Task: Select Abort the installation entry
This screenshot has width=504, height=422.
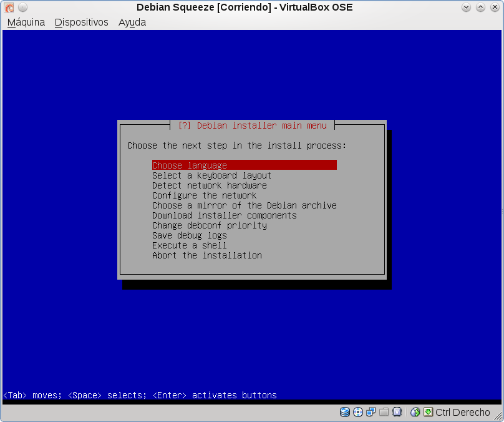Action: (x=207, y=255)
